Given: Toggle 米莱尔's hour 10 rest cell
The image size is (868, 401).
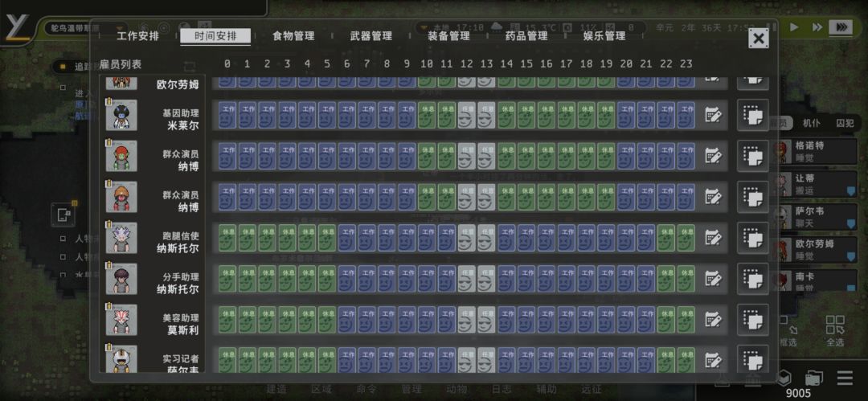Looking at the screenshot, I should (427, 115).
